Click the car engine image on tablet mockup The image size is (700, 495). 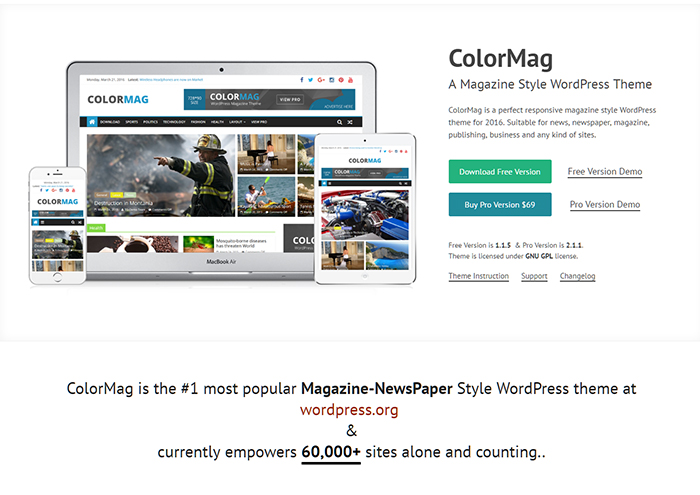(365, 215)
